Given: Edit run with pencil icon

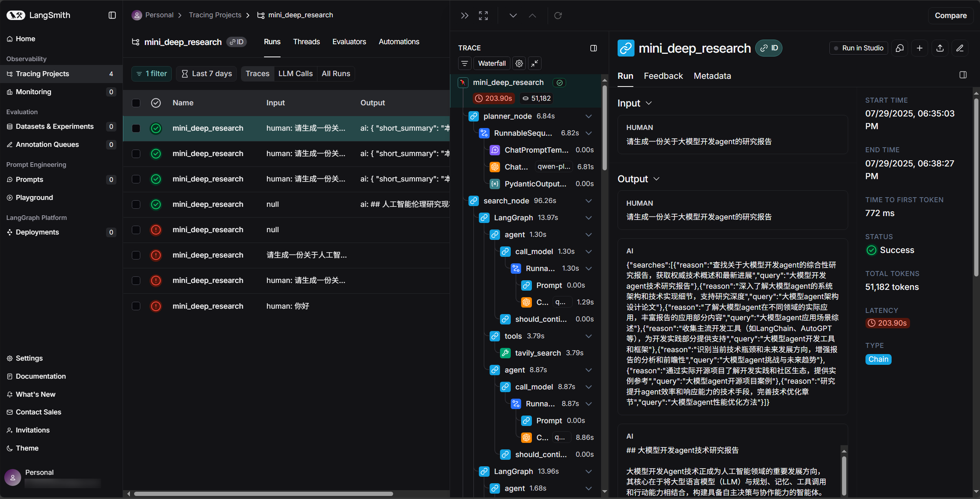Looking at the screenshot, I should click(960, 48).
